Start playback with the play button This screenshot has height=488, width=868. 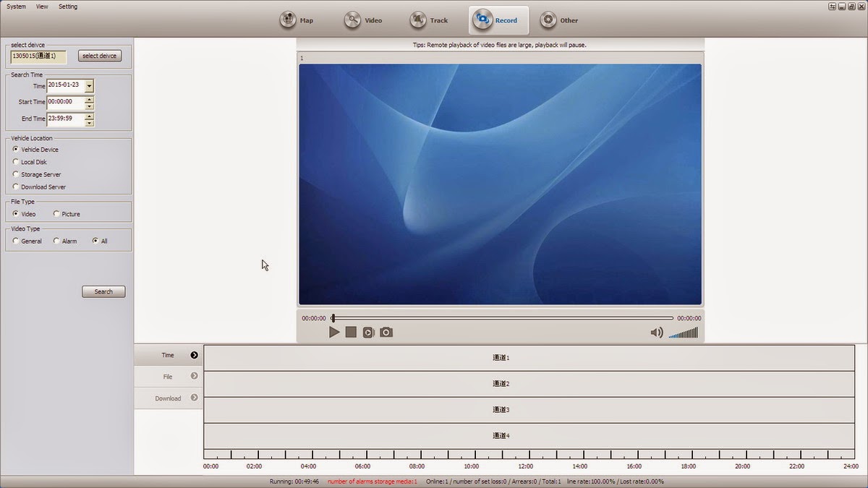[x=334, y=332]
